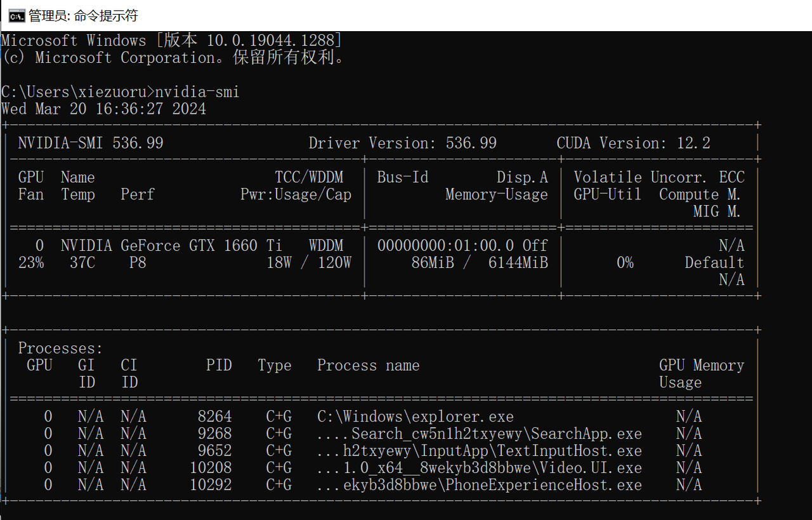
Task: Click the GPU-Util column header
Action: pos(608,194)
